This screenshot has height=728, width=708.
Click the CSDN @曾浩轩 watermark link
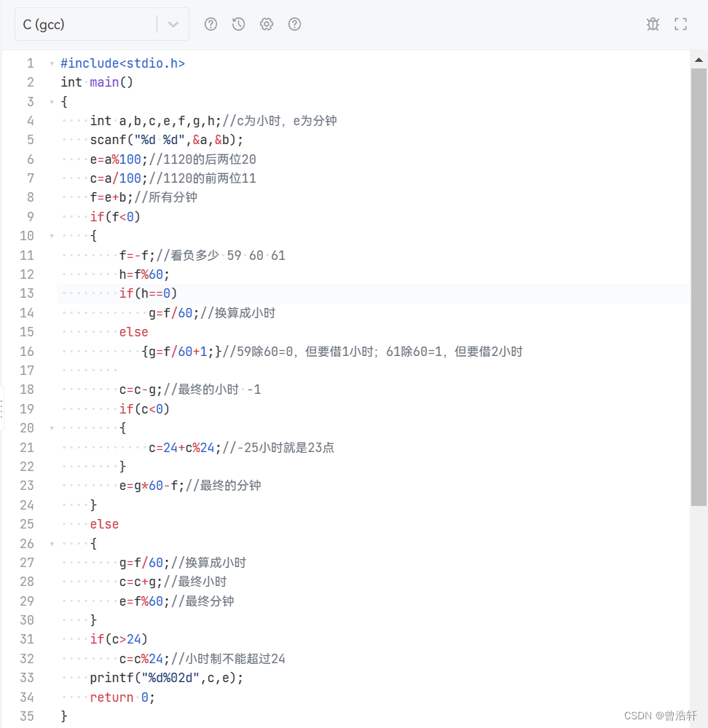click(660, 715)
